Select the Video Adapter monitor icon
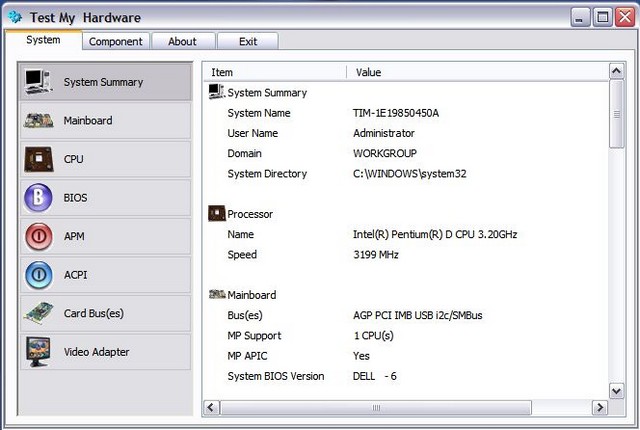640x430 pixels. point(38,351)
